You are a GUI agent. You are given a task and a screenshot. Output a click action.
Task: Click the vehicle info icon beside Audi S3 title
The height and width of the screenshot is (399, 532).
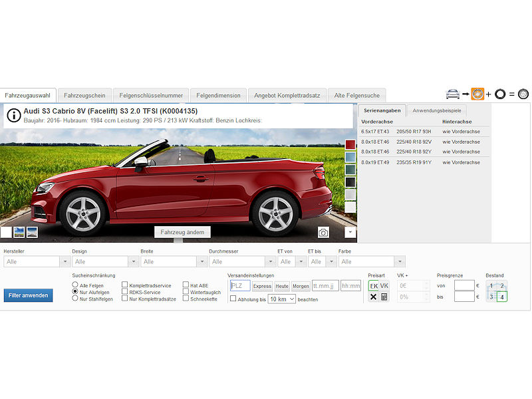(x=14, y=115)
